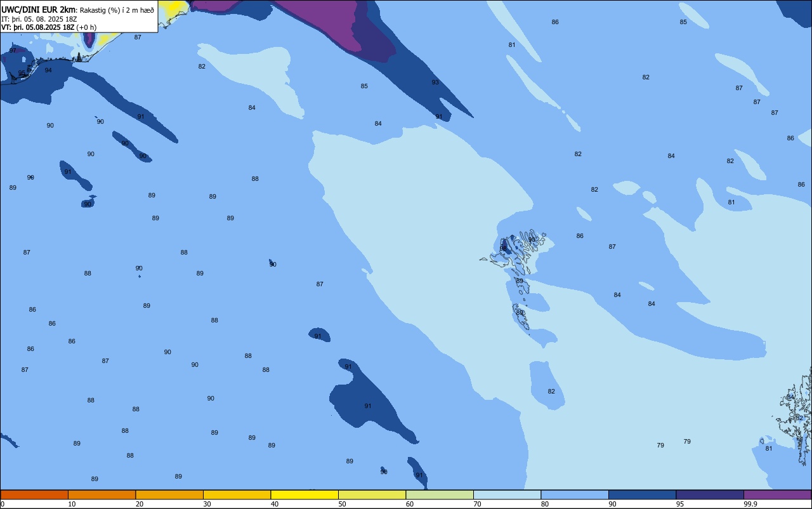Image resolution: width=812 pixels, height=509 pixels.
Task: Click the "50" legend label
Action: click(342, 504)
